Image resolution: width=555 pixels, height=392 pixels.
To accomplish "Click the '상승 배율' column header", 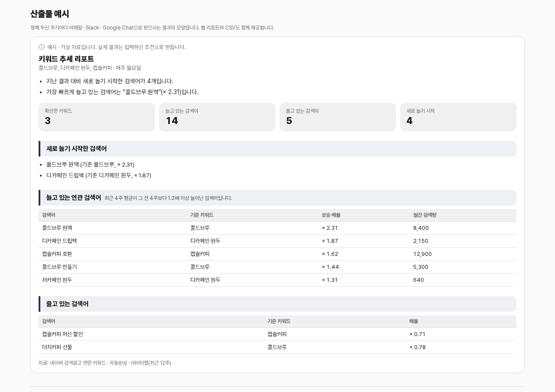I will tap(331, 215).
